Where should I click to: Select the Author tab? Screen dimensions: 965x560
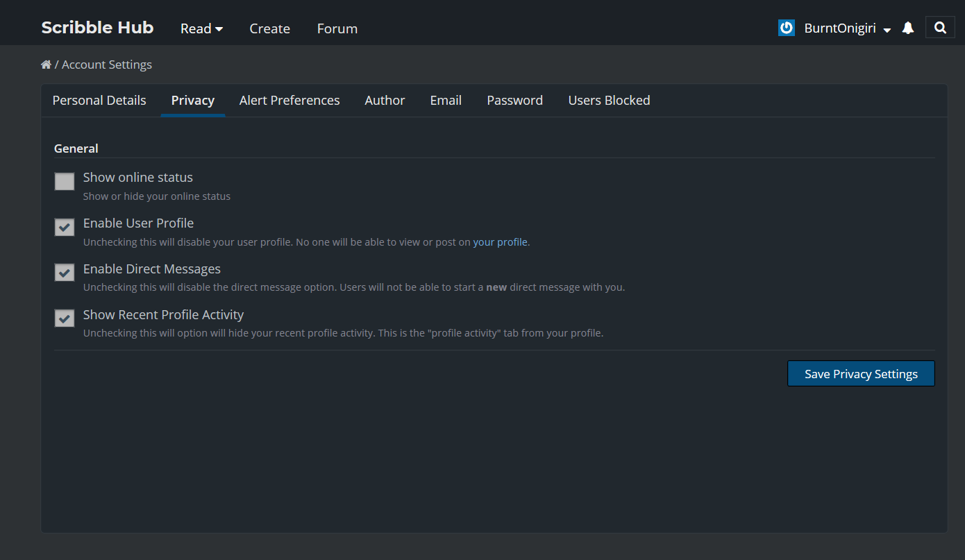point(385,101)
